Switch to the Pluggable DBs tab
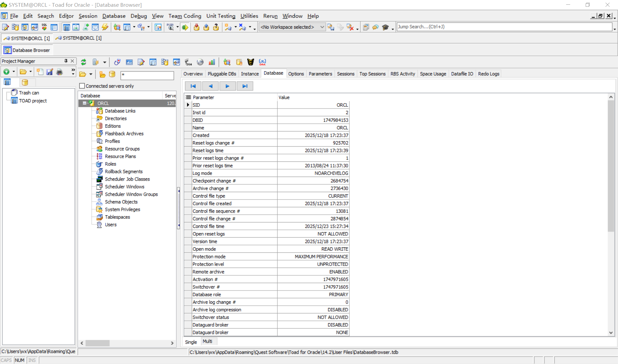 click(222, 74)
